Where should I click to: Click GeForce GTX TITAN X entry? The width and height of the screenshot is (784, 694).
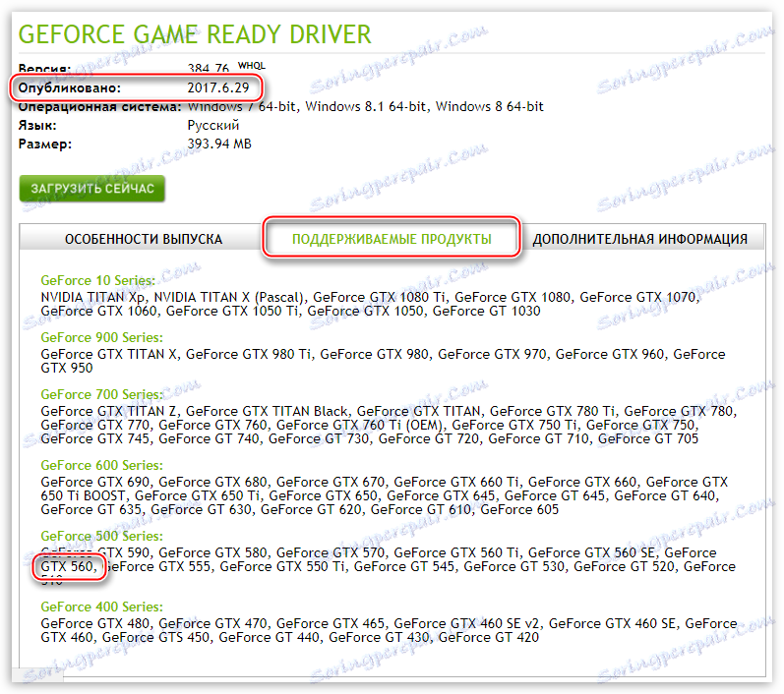108,354
